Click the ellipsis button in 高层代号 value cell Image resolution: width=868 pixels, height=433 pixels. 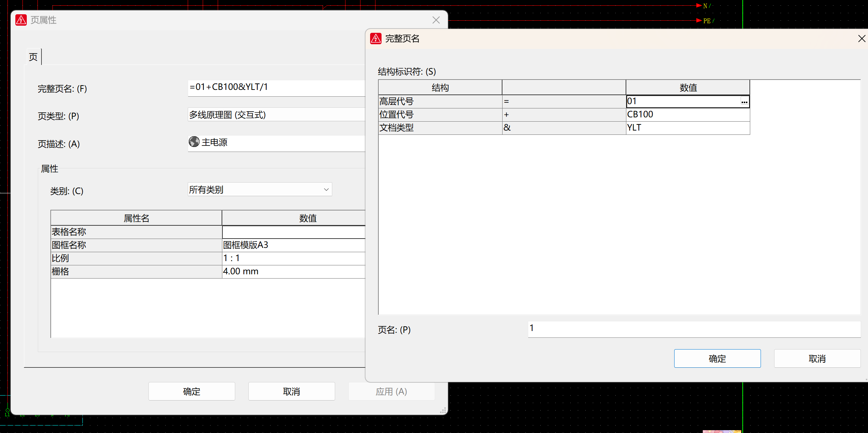coord(744,102)
